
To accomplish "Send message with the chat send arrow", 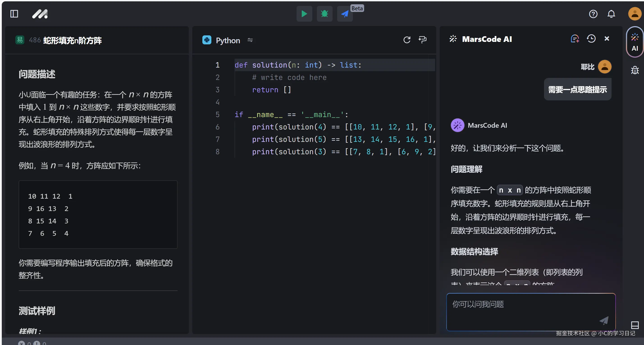I will [x=604, y=320].
